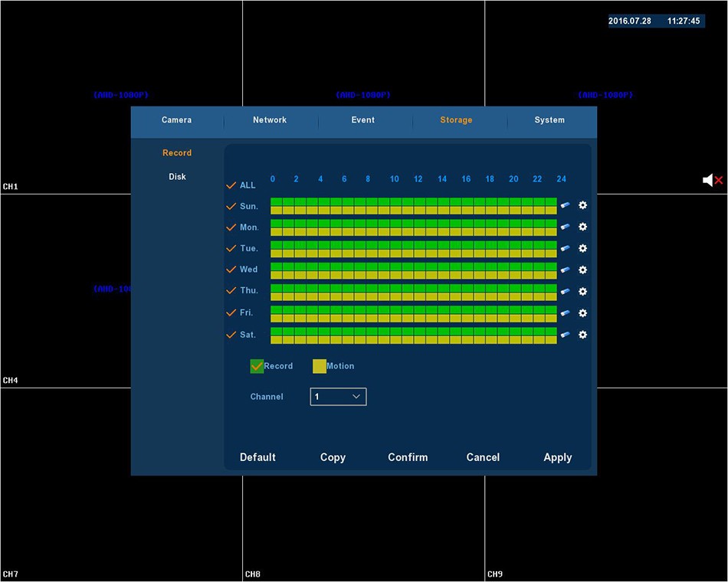This screenshot has height=582, width=728.
Task: Click the eraser icon for Sunday's schedule
Action: coord(565,206)
